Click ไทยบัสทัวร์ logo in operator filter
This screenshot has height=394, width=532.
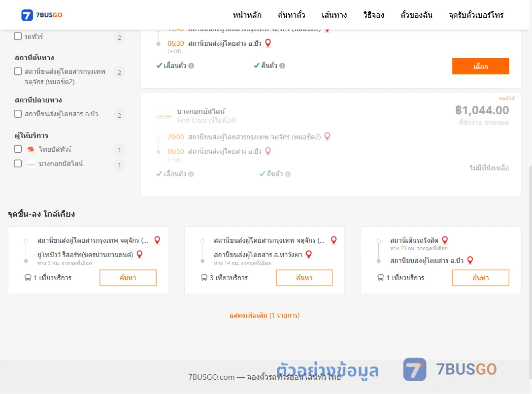[x=31, y=149]
